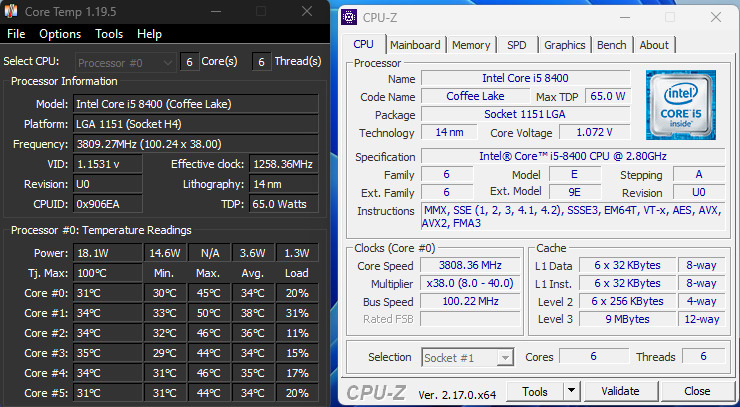Click the Max TDP value '65.0 W'
740x407 pixels.
coord(608,96)
